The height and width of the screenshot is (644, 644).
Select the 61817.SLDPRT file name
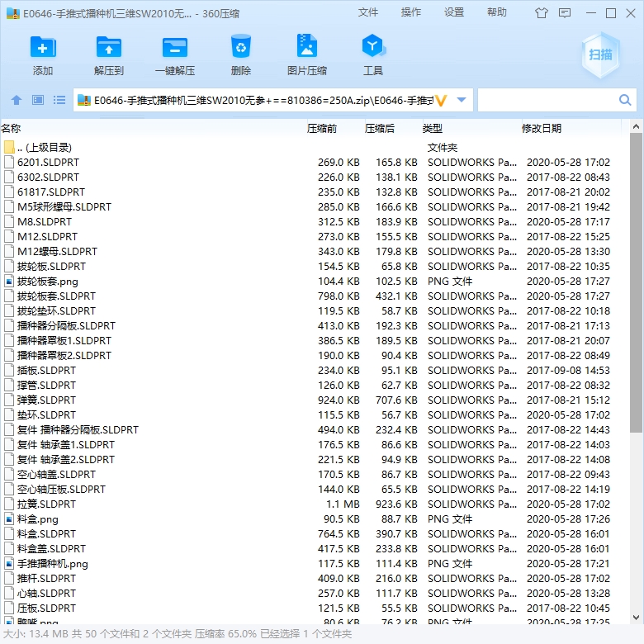[x=51, y=192]
